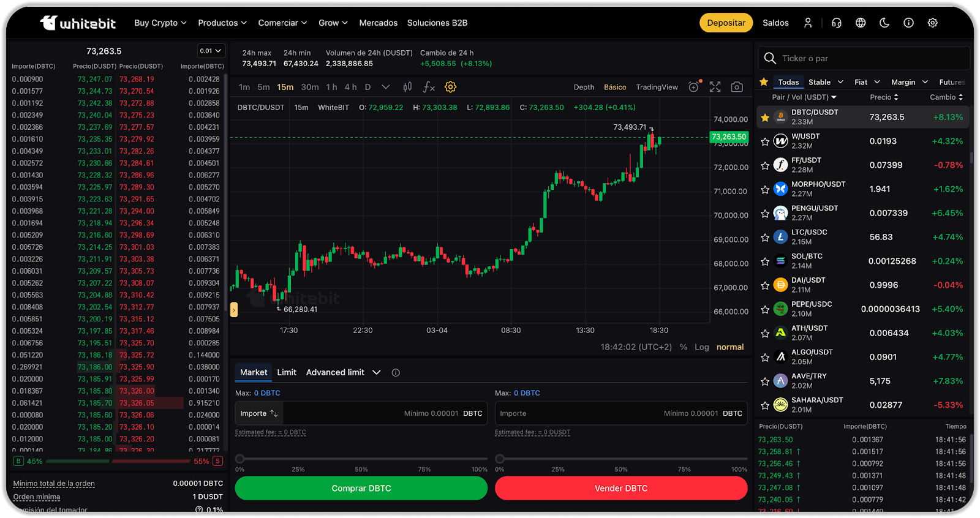This screenshot has width=980, height=518.
Task: Open the support headset icon
Action: tap(836, 23)
